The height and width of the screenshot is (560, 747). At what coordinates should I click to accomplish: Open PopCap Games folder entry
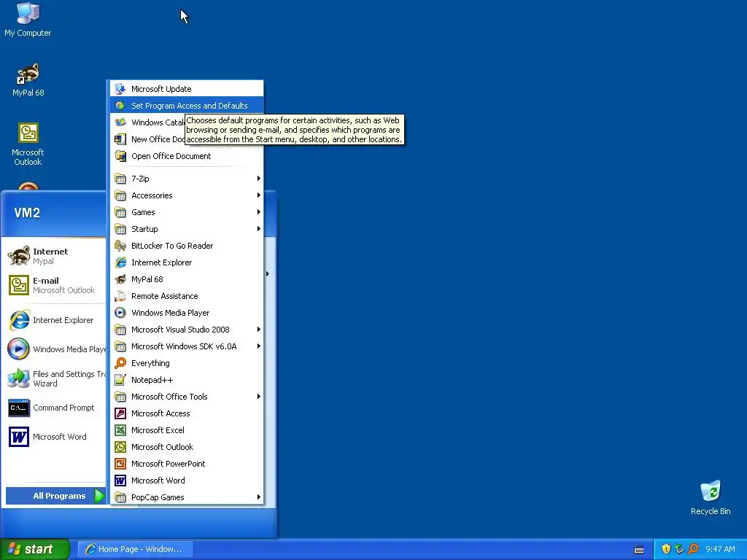pyautogui.click(x=186, y=497)
